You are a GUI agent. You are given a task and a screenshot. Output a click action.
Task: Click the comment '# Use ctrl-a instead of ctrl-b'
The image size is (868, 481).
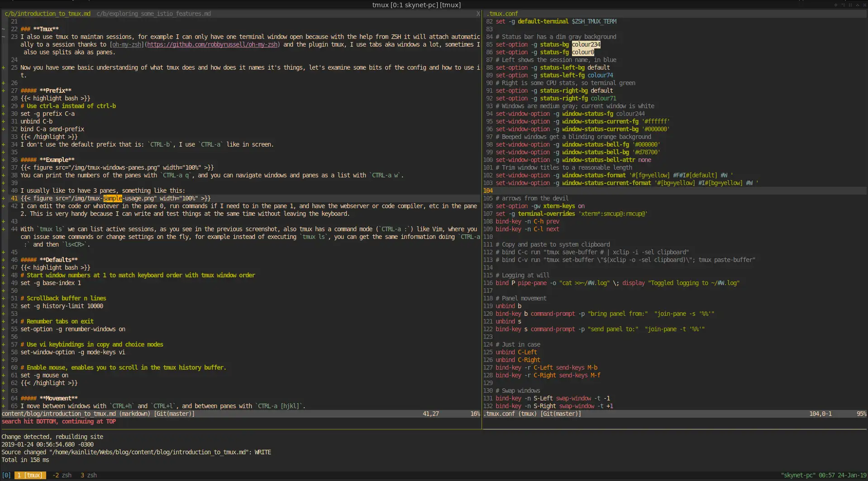68,106
